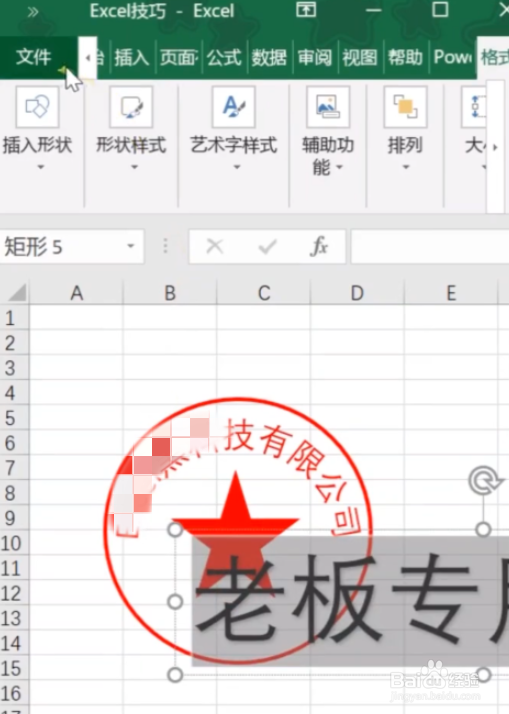Click the 插入形状 shapes icon
This screenshot has height=714, width=509.
click(x=37, y=107)
